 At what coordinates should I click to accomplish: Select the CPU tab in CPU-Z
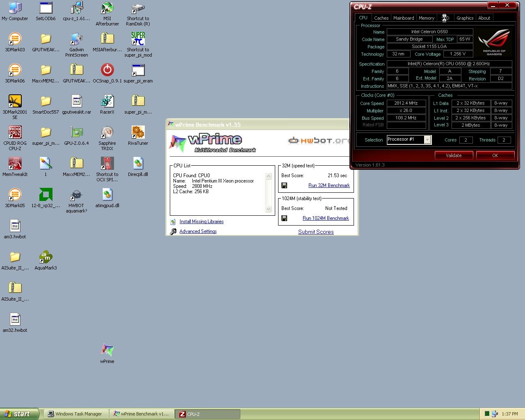point(363,18)
